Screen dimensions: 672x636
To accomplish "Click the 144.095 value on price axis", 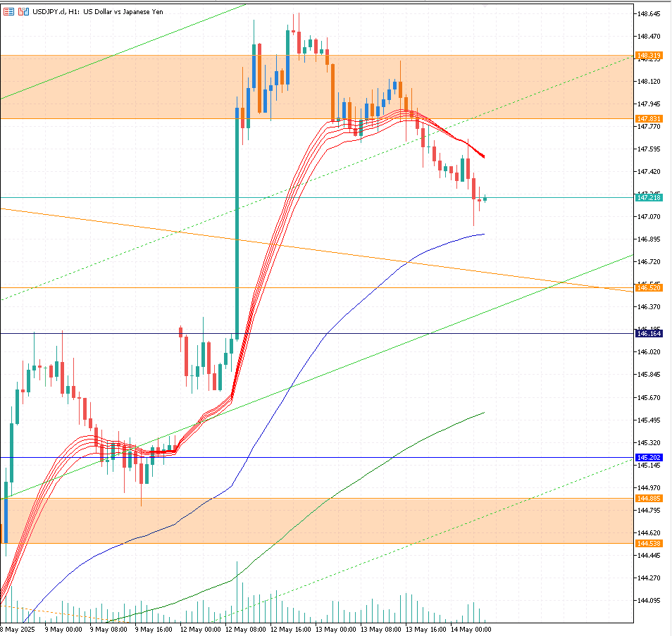I will pos(649,601).
